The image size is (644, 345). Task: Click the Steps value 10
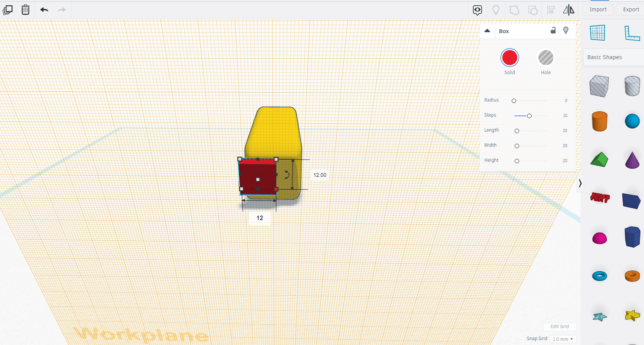pos(565,116)
